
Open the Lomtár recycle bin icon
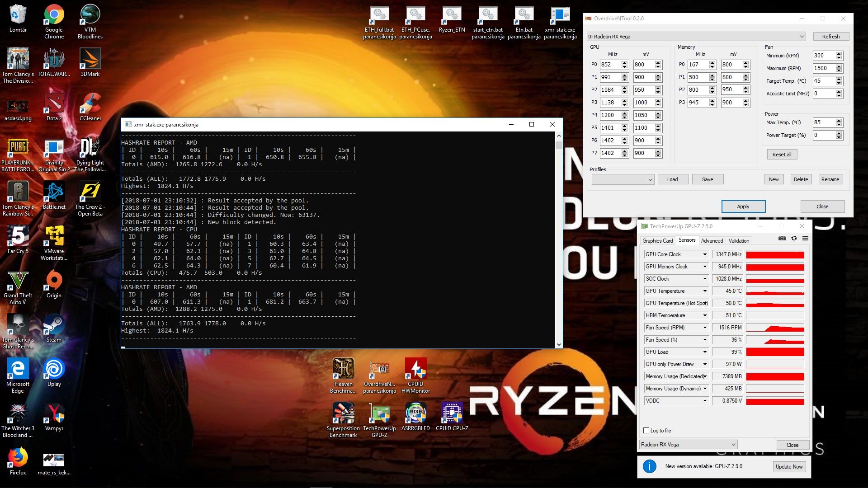18,19
